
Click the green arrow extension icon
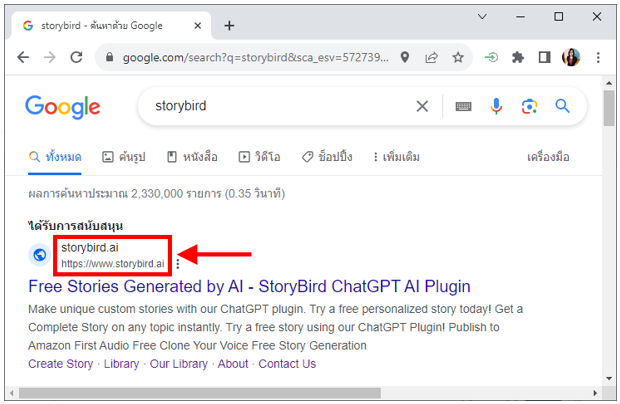point(491,58)
